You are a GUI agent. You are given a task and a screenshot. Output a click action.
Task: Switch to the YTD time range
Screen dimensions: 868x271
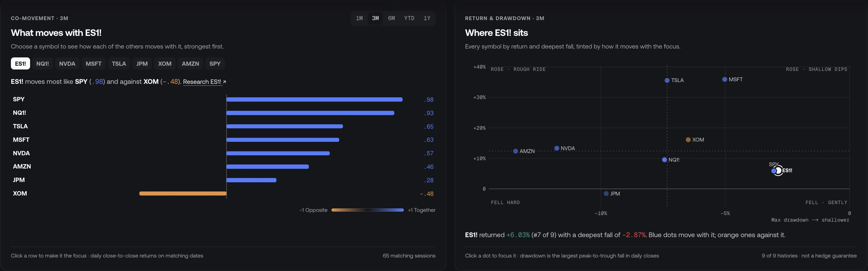(x=409, y=18)
